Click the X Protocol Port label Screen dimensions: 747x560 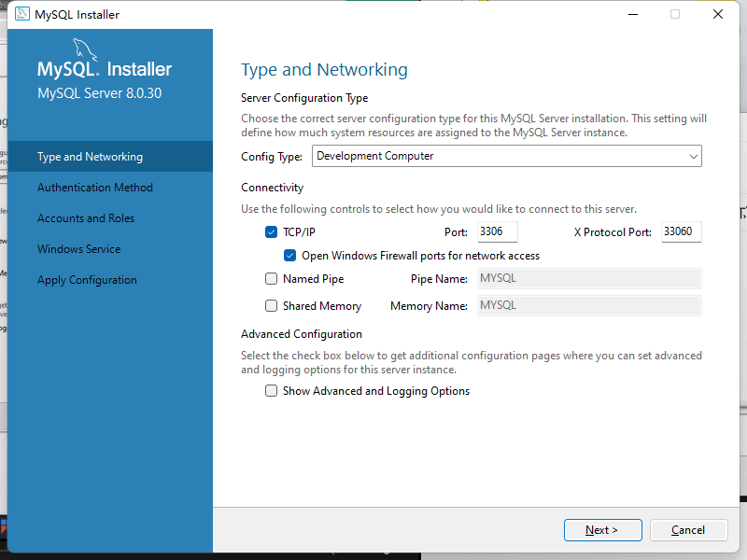point(613,232)
